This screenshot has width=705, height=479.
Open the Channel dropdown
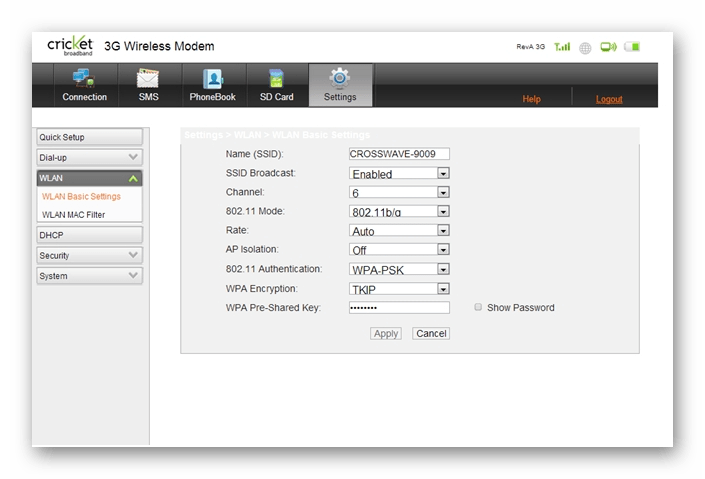(x=399, y=192)
